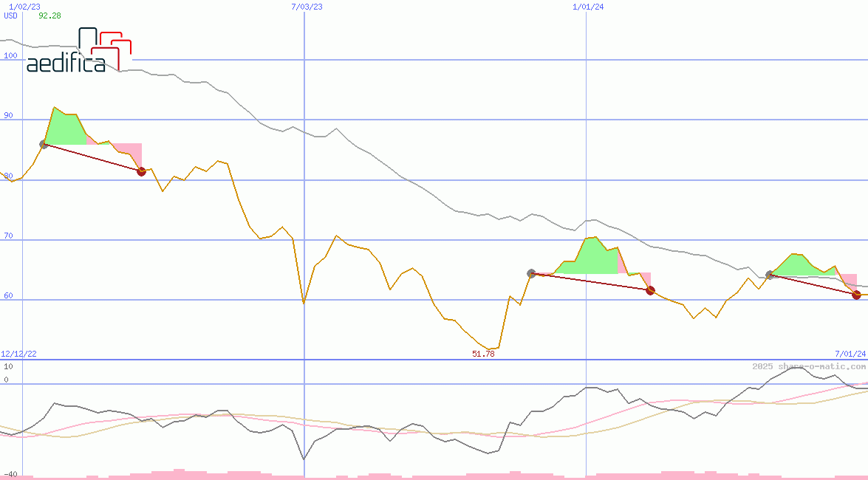The image size is (868, 480).
Task: Click the USD currency label
Action: click(11, 16)
